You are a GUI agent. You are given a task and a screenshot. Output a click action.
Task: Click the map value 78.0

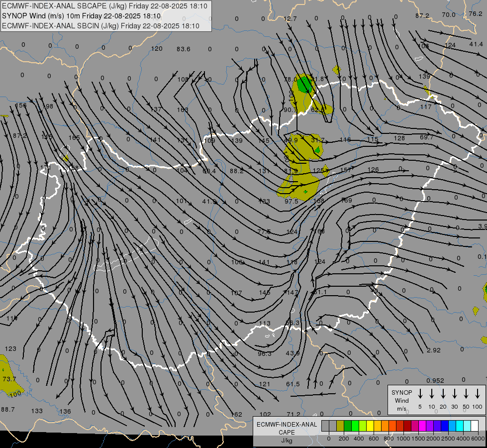click(290, 80)
